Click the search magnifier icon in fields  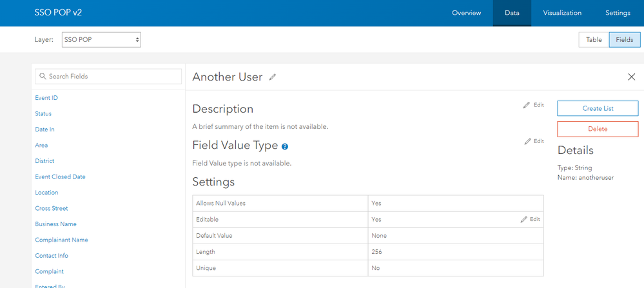click(x=43, y=77)
